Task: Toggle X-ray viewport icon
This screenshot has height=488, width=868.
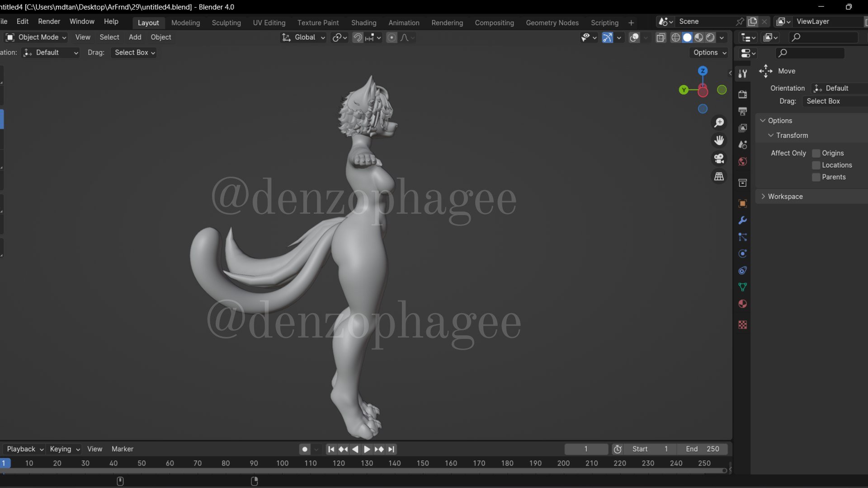Action: tap(660, 38)
